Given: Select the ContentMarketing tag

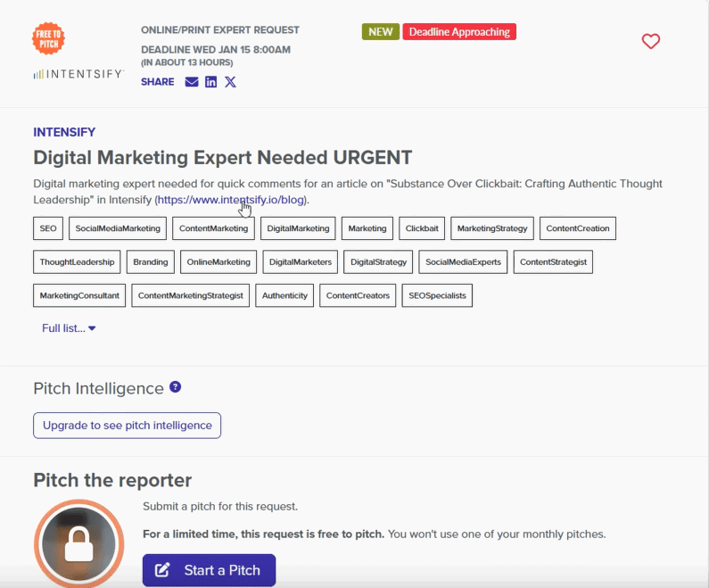Looking at the screenshot, I should tap(213, 228).
